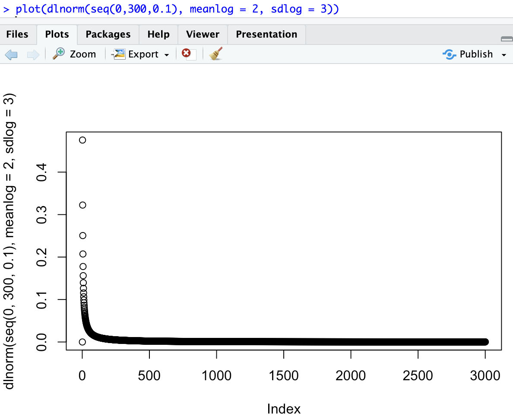This screenshot has width=513, height=420.
Task: Go back to the previous plot arrow
Action: click(x=11, y=54)
